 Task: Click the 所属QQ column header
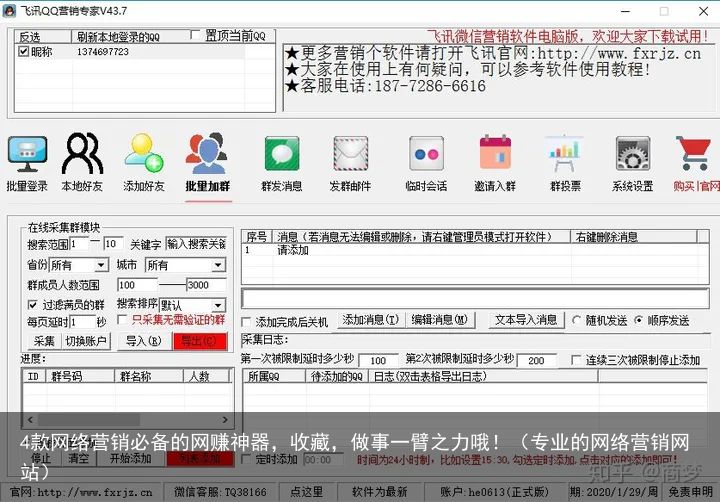pyautogui.click(x=274, y=376)
